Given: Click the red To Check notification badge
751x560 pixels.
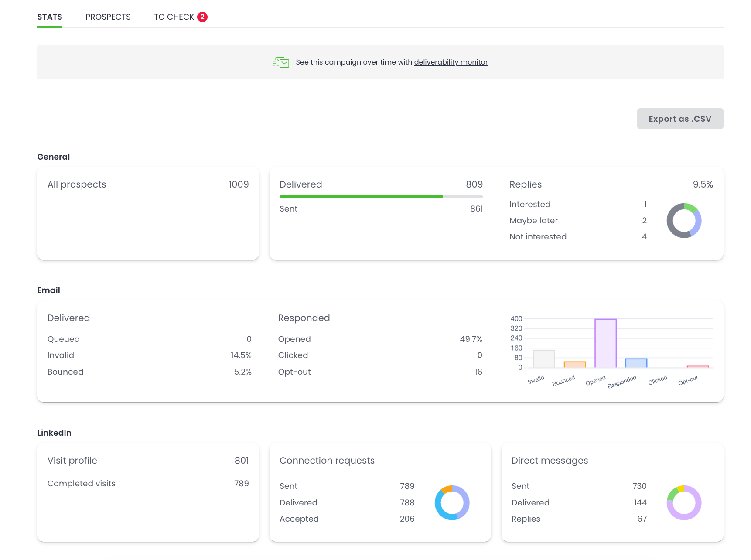Looking at the screenshot, I should (202, 17).
